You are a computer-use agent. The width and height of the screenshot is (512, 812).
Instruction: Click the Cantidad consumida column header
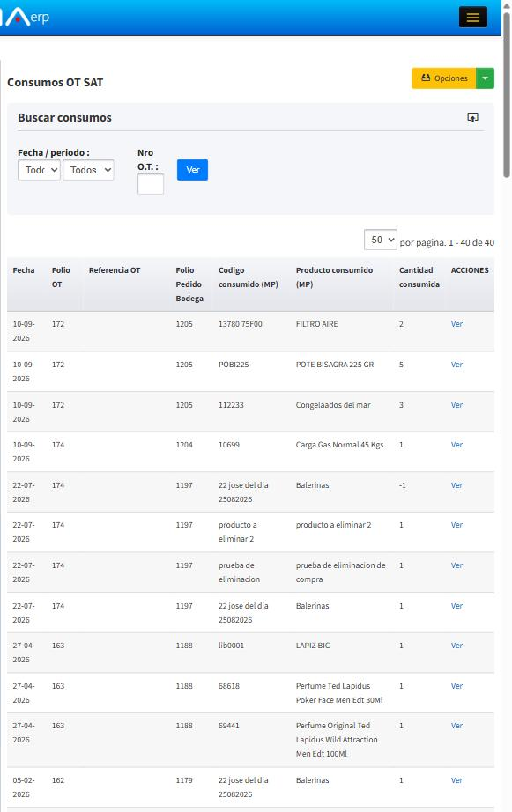[x=419, y=277]
